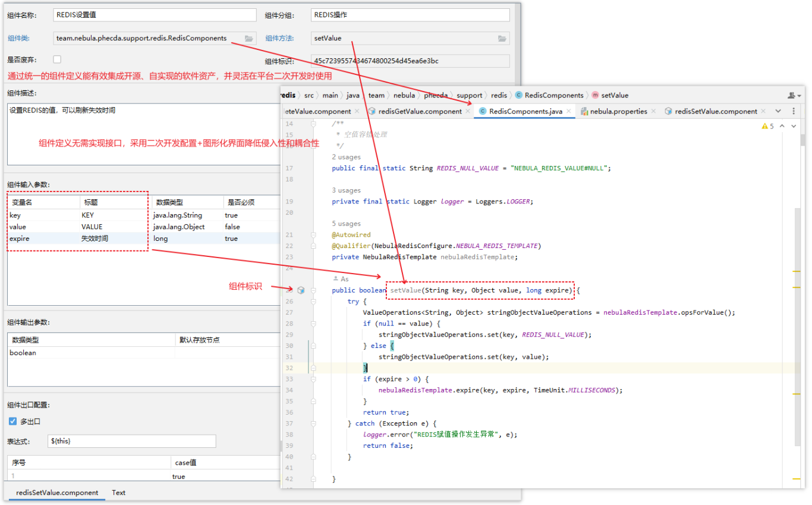812x505 pixels.
Task: Uncheck the 多出口 checkbox
Action: (x=12, y=421)
